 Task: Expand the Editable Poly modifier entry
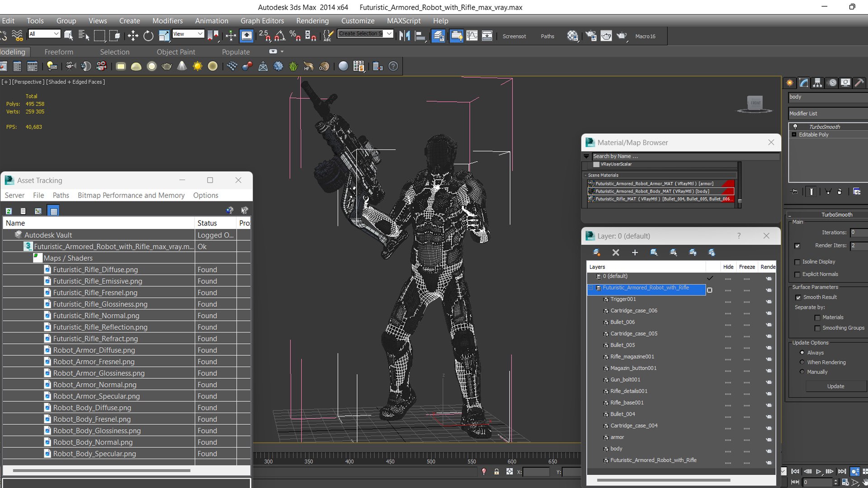coord(794,135)
